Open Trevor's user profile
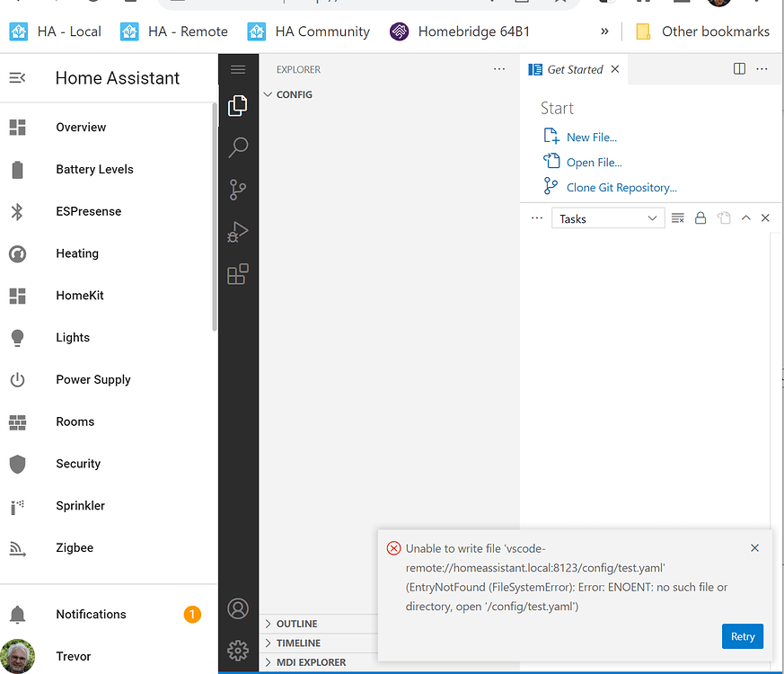Image resolution: width=784 pixels, height=674 pixels. click(x=109, y=656)
